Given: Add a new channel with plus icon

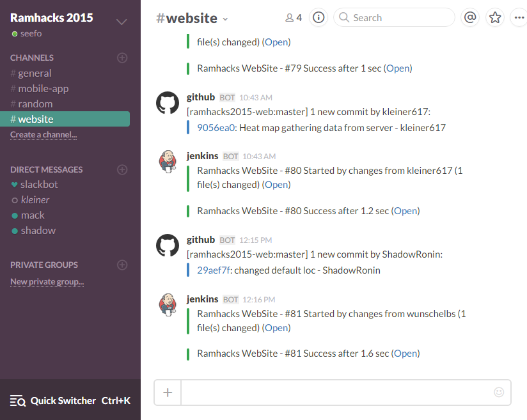Looking at the screenshot, I should coord(122,58).
